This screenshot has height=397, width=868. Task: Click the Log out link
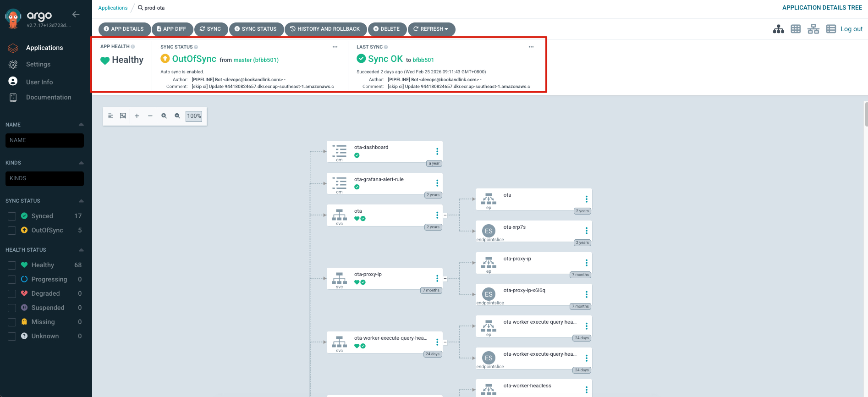coord(852,29)
